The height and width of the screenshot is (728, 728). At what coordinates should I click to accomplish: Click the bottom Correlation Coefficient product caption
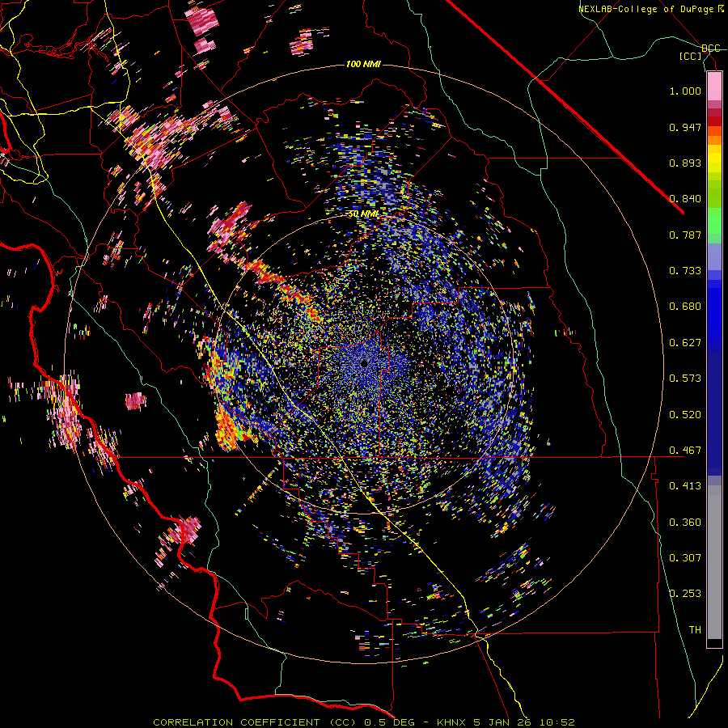click(364, 722)
